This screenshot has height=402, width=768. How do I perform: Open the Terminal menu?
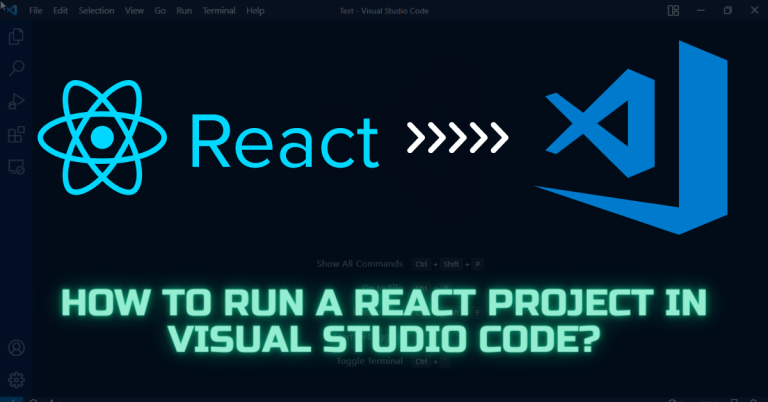pos(220,10)
